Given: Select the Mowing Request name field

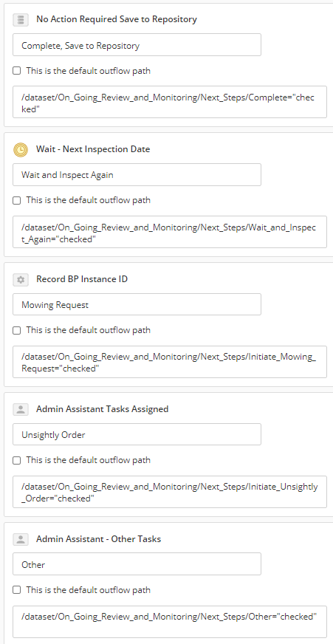Looking at the screenshot, I should (x=137, y=304).
